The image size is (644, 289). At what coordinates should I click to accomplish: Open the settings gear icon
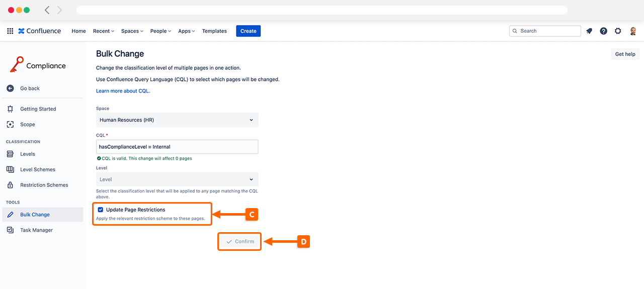(x=618, y=31)
